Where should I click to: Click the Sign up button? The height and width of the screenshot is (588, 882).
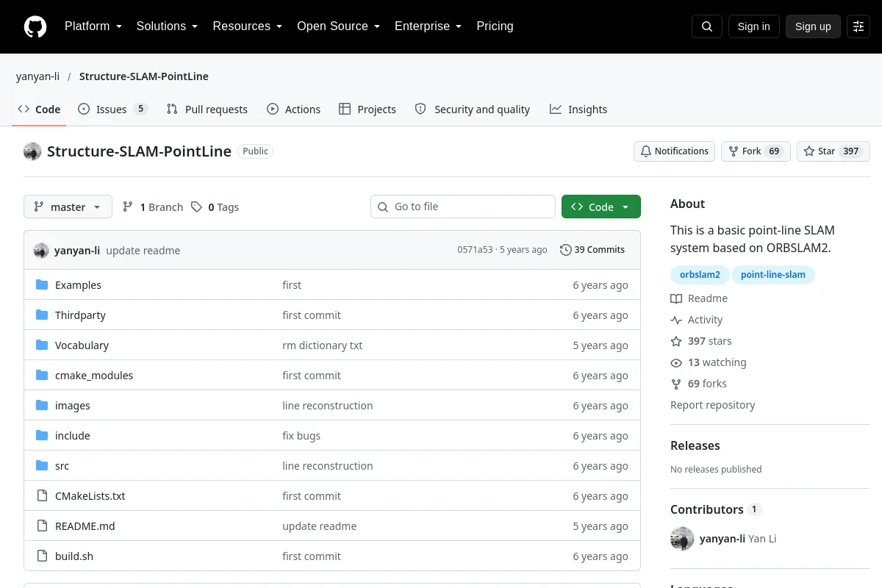pos(813,26)
